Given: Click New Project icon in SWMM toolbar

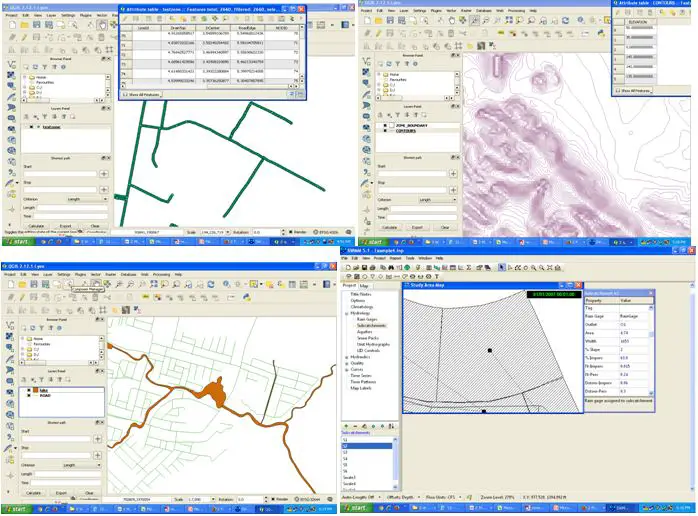Looking at the screenshot, I should (348, 268).
